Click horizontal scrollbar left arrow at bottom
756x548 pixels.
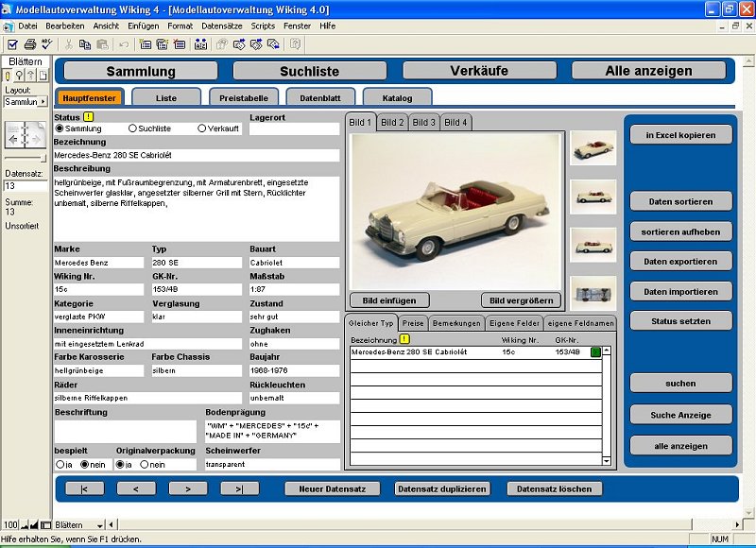(112, 525)
